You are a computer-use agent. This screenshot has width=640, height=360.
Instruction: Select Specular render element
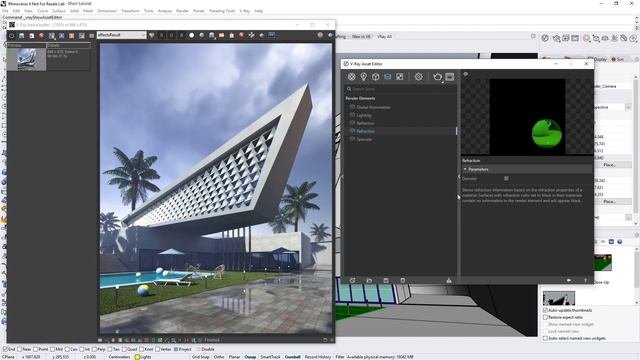tap(364, 139)
